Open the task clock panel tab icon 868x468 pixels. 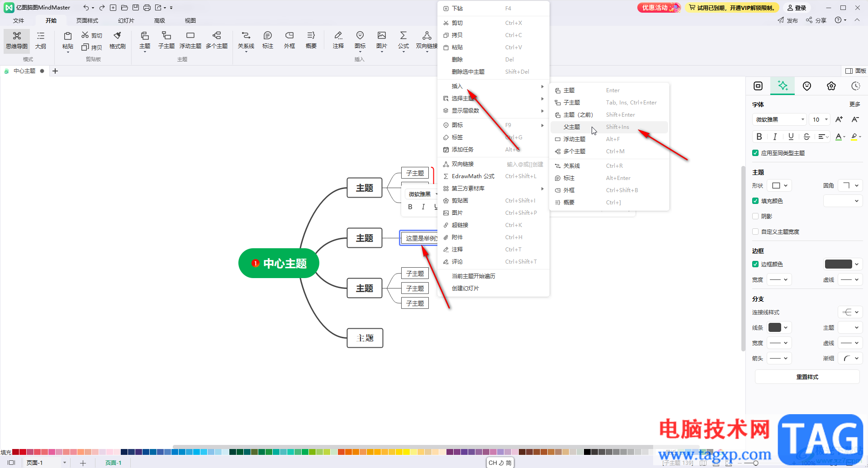856,86
